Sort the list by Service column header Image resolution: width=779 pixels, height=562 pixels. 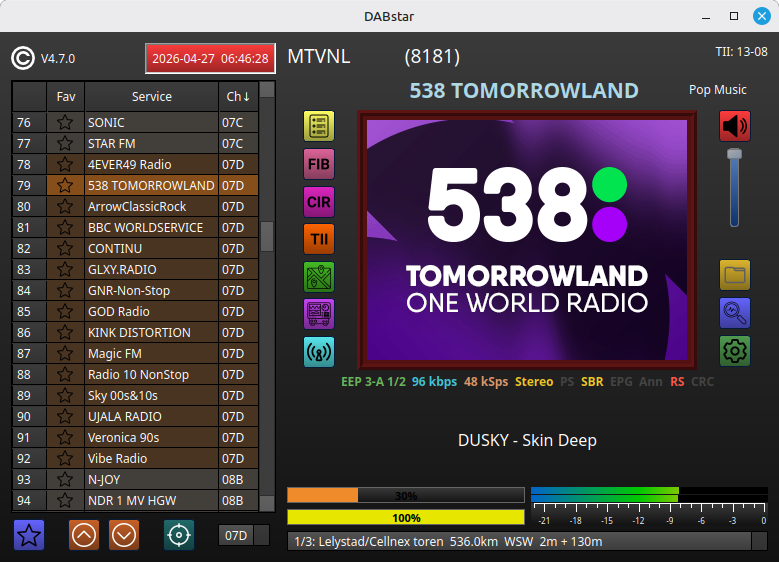152,97
